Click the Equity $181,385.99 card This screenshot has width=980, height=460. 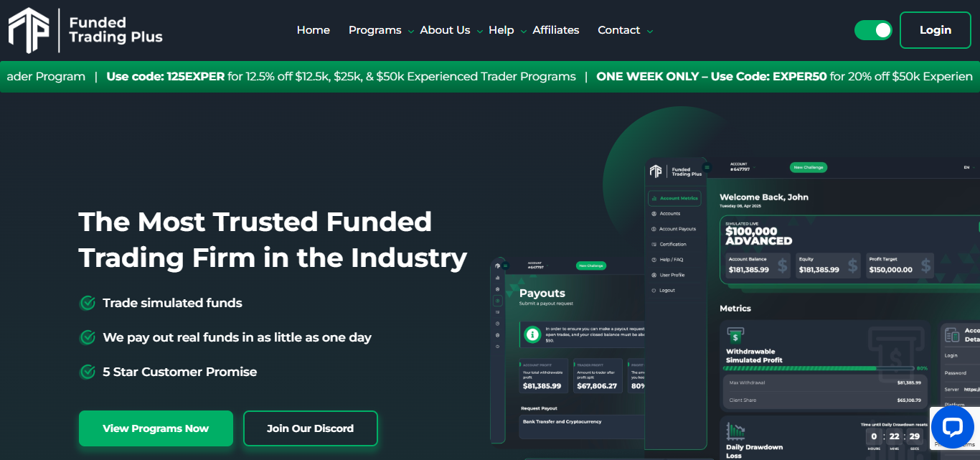click(826, 266)
